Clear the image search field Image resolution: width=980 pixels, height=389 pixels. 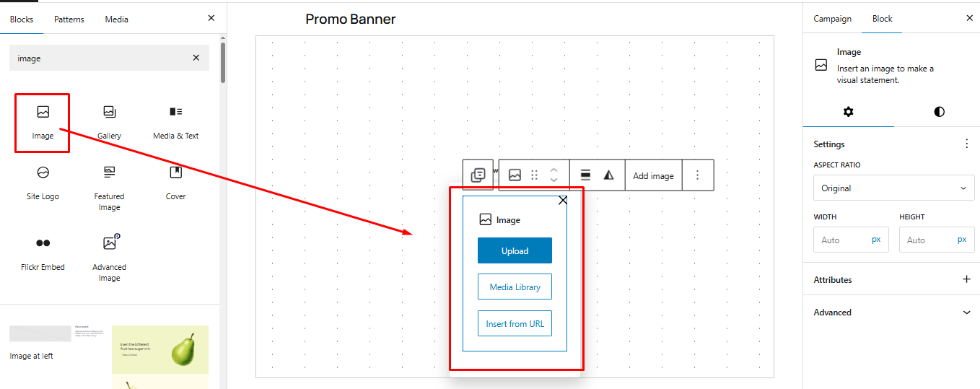pyautogui.click(x=196, y=58)
